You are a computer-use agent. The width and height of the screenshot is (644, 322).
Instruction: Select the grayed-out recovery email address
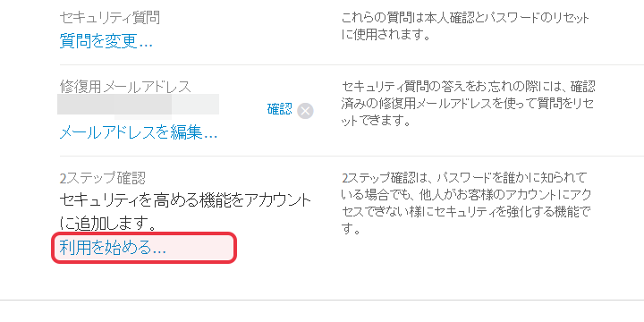click(138, 104)
